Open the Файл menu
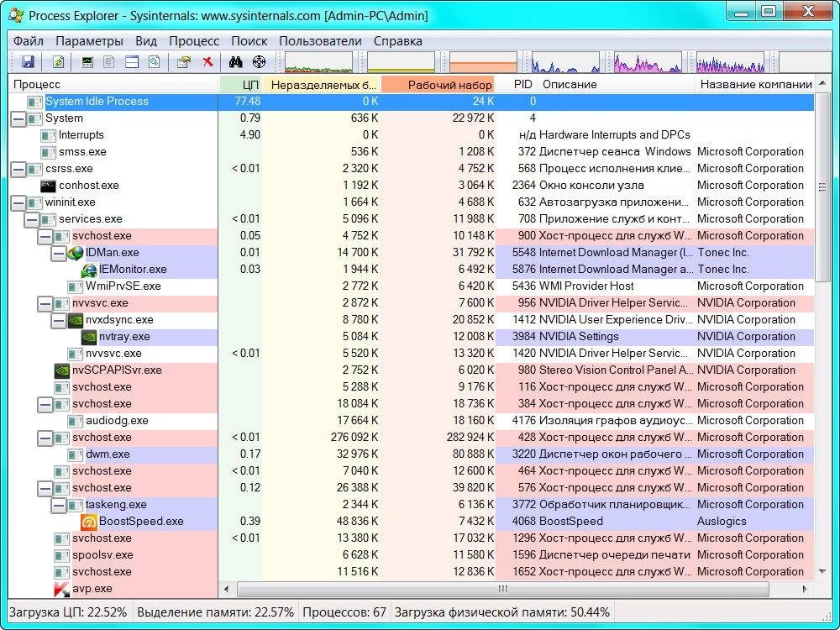Viewport: 840px width, 630px height. point(29,41)
